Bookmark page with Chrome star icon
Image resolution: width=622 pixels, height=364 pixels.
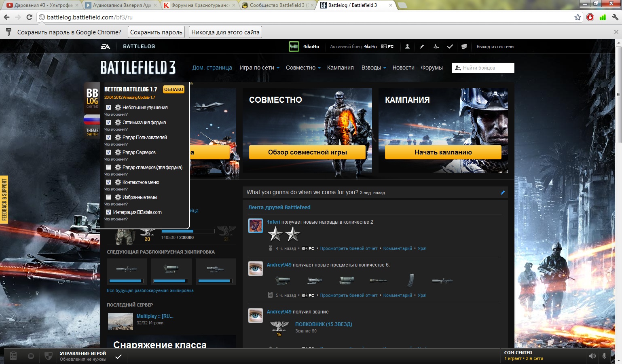(578, 17)
